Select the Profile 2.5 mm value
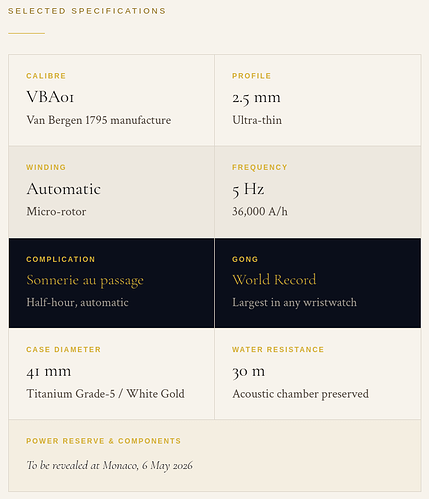This screenshot has width=429, height=499. click(x=256, y=98)
